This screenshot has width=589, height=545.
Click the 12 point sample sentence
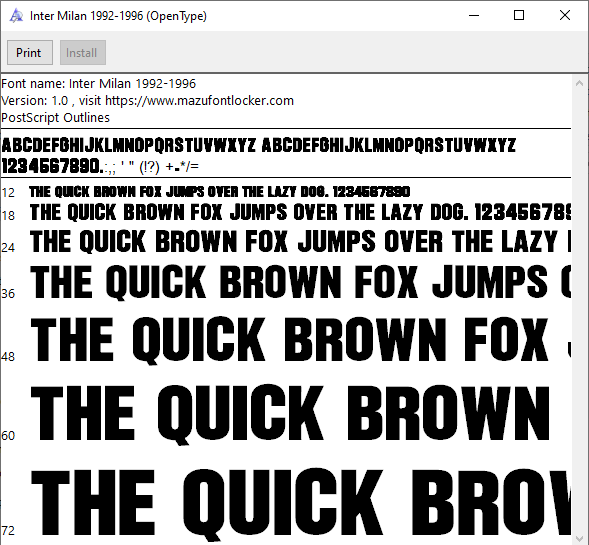pos(219,192)
